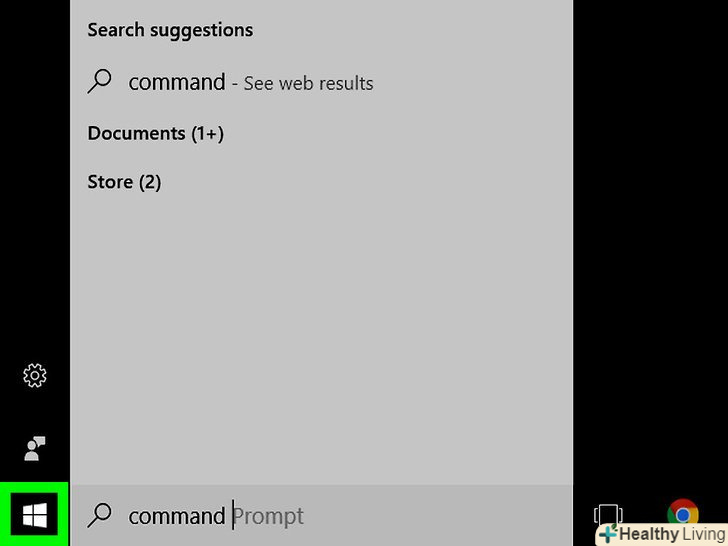Open Settings via the gear icon

[34, 376]
